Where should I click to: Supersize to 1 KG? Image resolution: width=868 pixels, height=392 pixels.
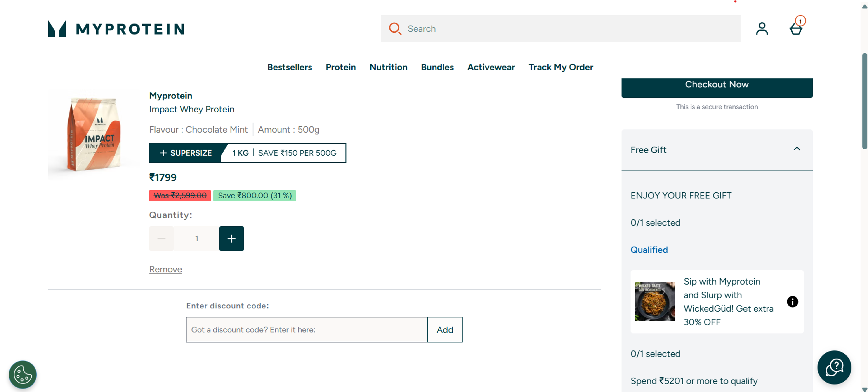(x=247, y=153)
